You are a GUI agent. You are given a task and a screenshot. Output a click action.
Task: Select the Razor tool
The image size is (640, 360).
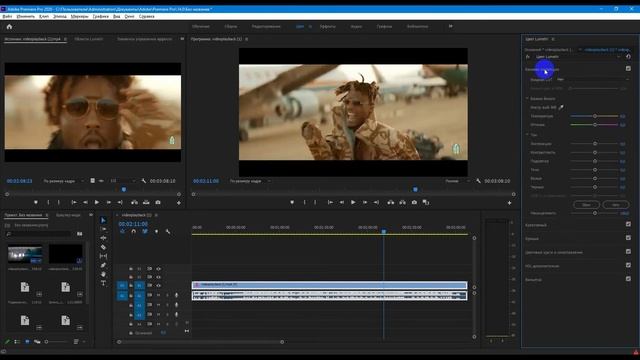103,247
